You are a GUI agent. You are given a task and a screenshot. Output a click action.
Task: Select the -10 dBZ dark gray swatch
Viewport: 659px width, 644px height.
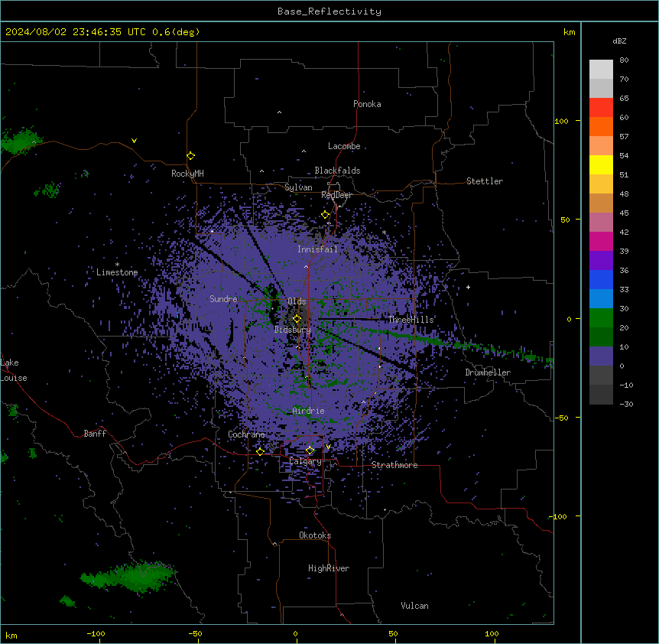(x=601, y=395)
